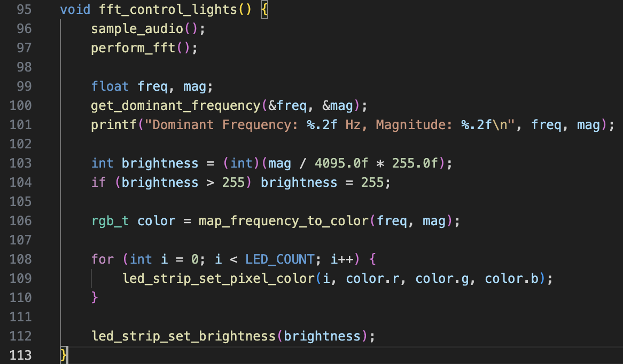Click the led_strip_set_pixel_color call
This screenshot has height=364, width=623.
tap(218, 279)
